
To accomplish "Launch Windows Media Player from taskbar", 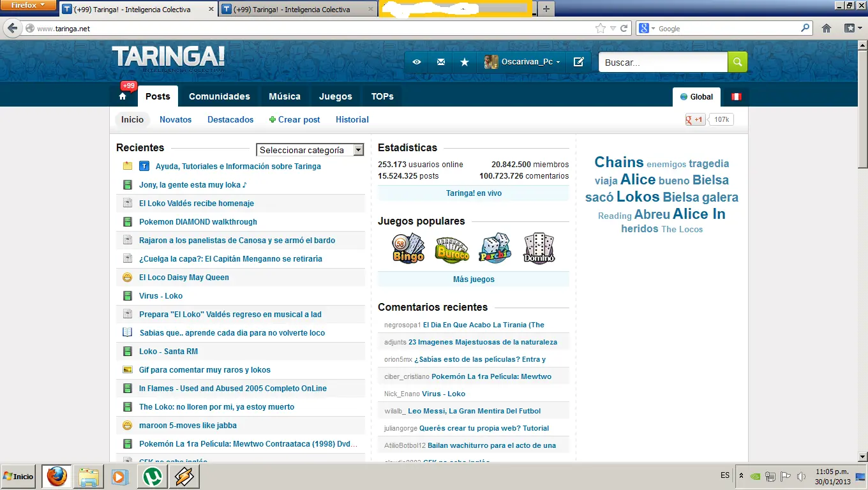I will click(119, 477).
